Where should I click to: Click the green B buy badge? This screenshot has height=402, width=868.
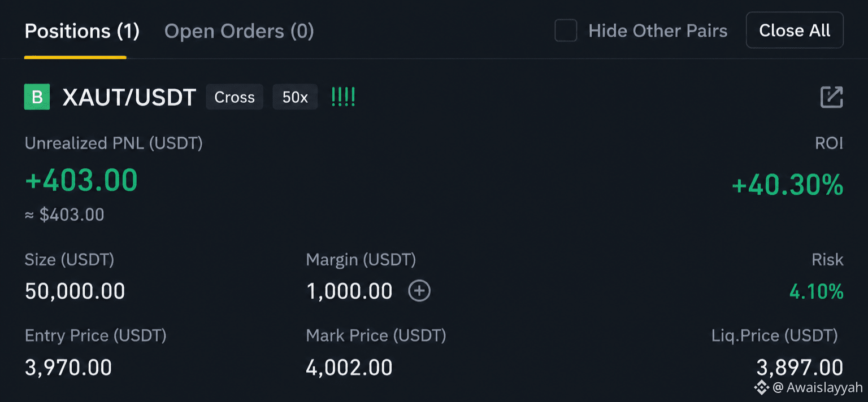click(x=37, y=97)
